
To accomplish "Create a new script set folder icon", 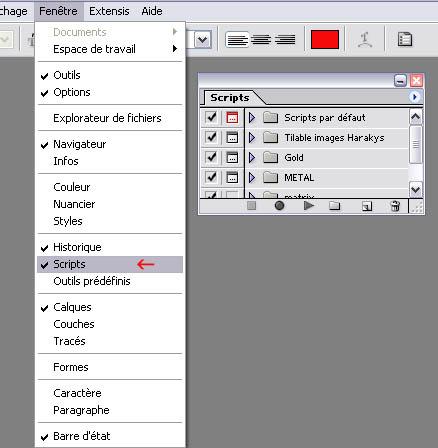I will coord(335,206).
